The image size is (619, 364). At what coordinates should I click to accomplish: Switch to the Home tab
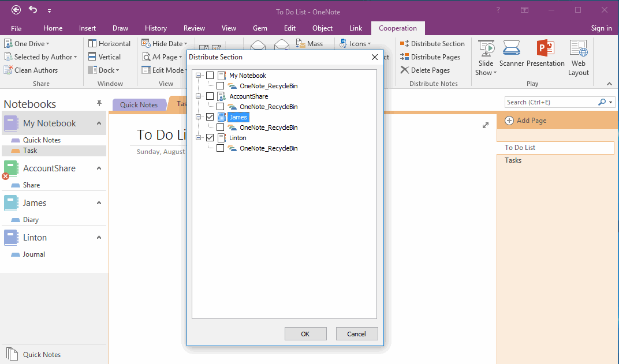pos(53,28)
